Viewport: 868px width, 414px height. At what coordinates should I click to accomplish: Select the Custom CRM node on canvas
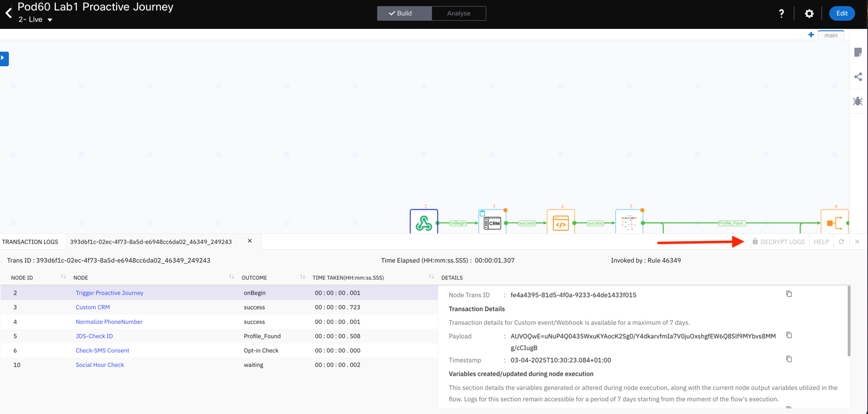pos(492,222)
